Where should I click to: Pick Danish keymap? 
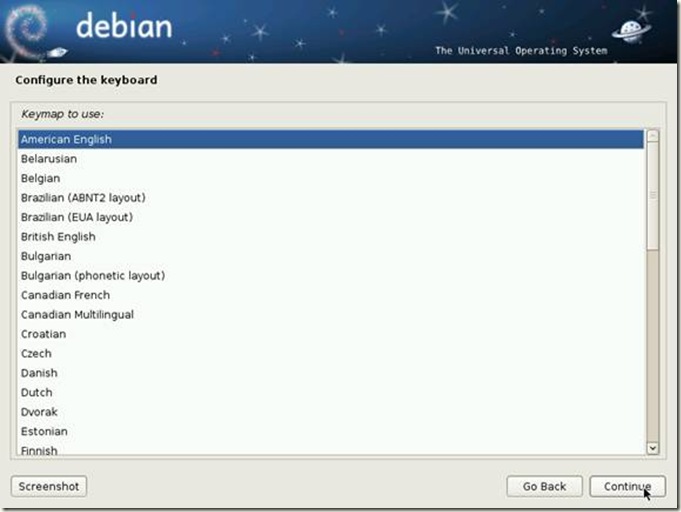331,373
